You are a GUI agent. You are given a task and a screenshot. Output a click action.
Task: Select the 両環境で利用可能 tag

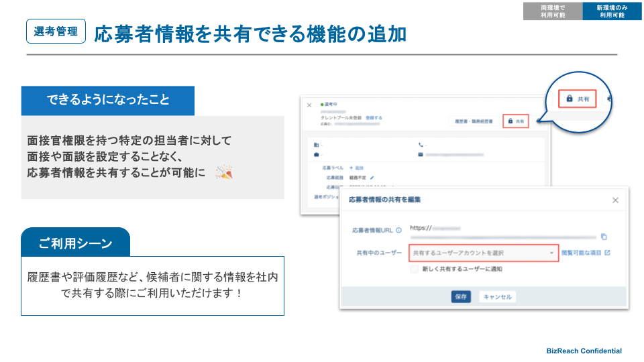click(553, 11)
